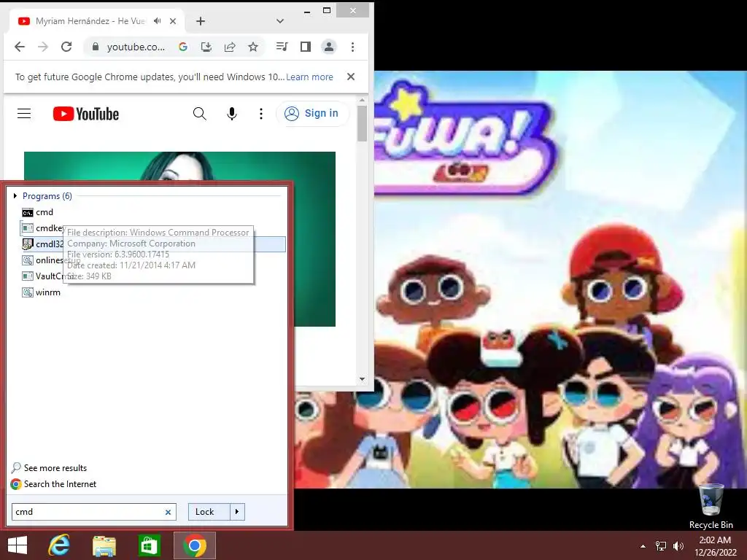Launch Internet Explorer from taskbar
Image resolution: width=747 pixels, height=560 pixels.
(x=60, y=545)
